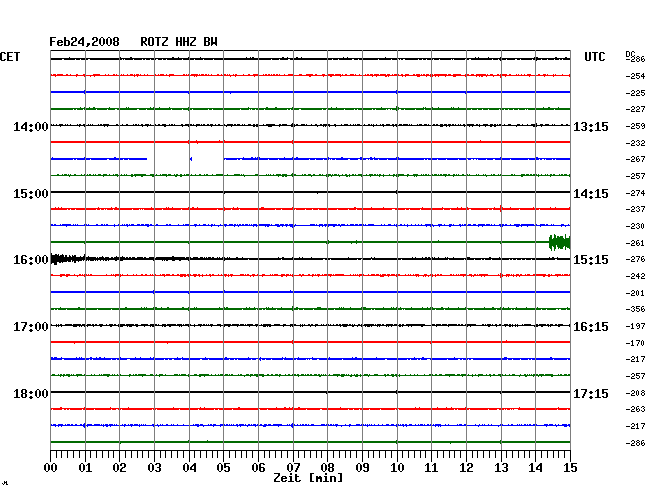Select the 14:15 UTC time label

591,194
